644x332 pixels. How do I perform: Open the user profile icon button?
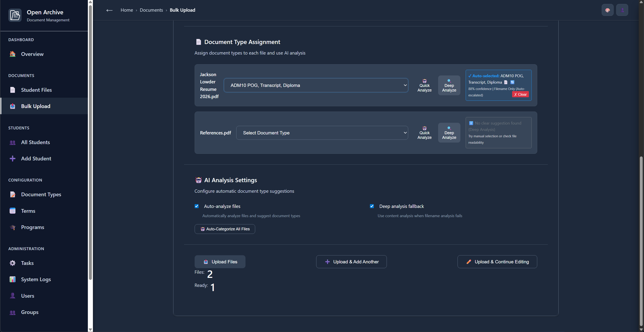click(x=622, y=10)
